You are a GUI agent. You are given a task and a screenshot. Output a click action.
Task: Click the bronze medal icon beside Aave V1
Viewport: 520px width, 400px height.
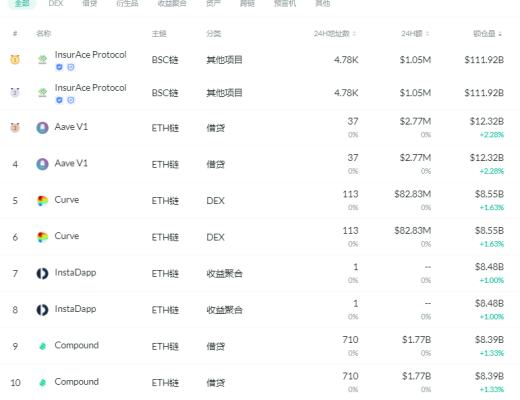click(15, 127)
